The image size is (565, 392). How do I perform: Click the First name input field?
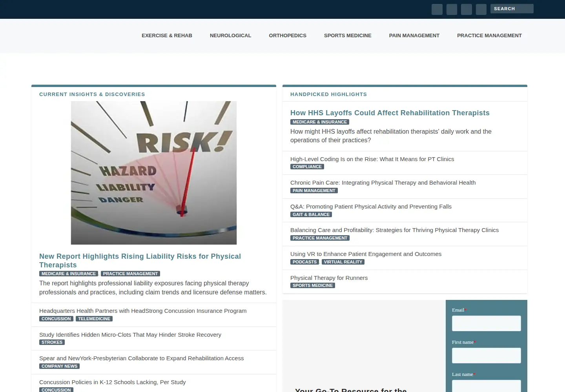coord(487,356)
